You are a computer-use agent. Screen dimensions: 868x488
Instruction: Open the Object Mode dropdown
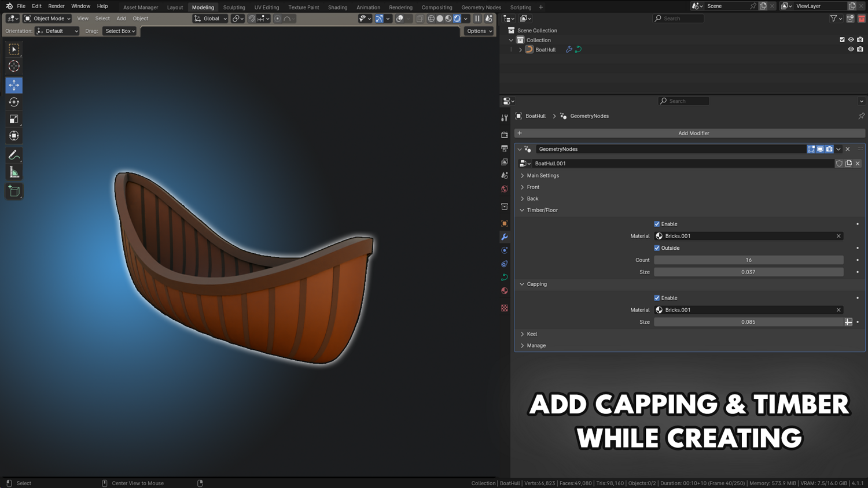(47, 19)
